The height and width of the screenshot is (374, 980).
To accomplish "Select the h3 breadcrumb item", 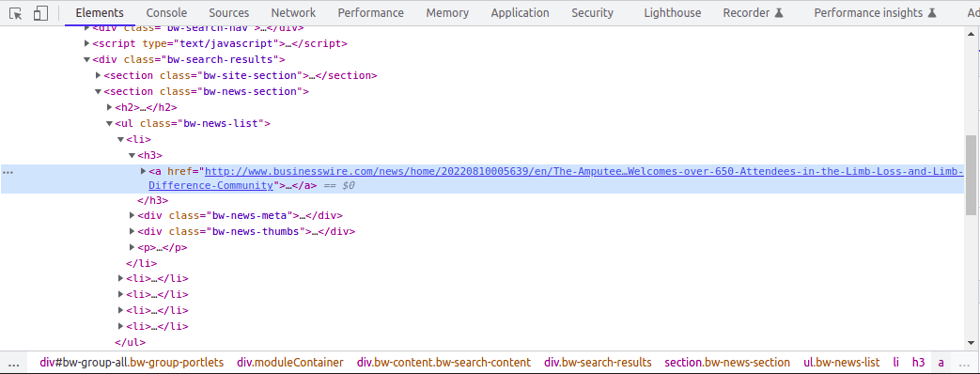I will click(x=918, y=362).
